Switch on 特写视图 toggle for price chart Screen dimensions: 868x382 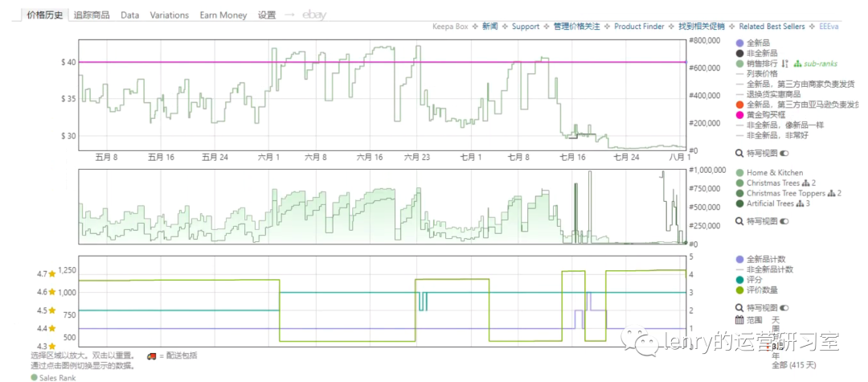[x=784, y=153]
